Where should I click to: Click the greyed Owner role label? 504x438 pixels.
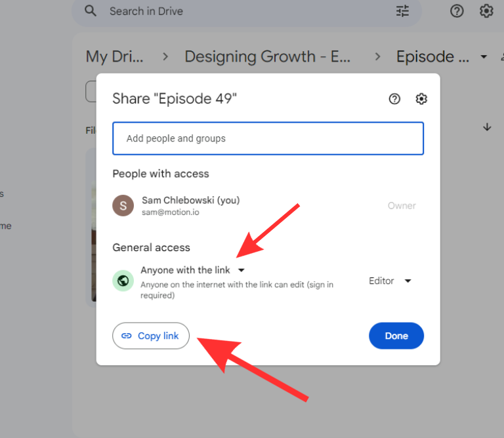click(x=402, y=206)
